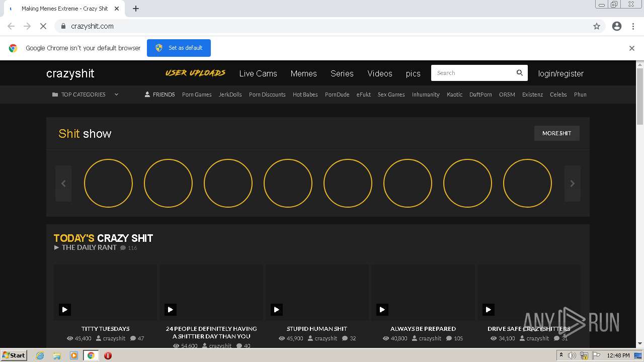Open the Chrome profile avatar menu
Viewport: 644px width, 362px height.
pyautogui.click(x=617, y=26)
